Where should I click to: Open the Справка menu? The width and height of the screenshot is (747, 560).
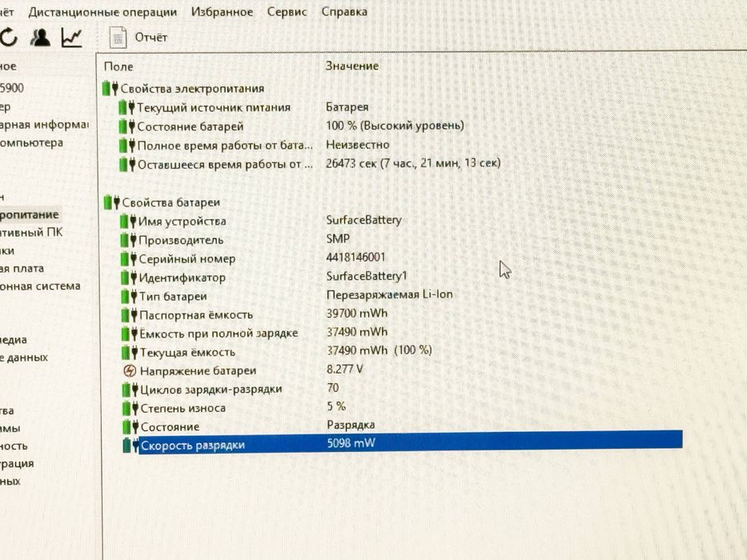[x=344, y=11]
